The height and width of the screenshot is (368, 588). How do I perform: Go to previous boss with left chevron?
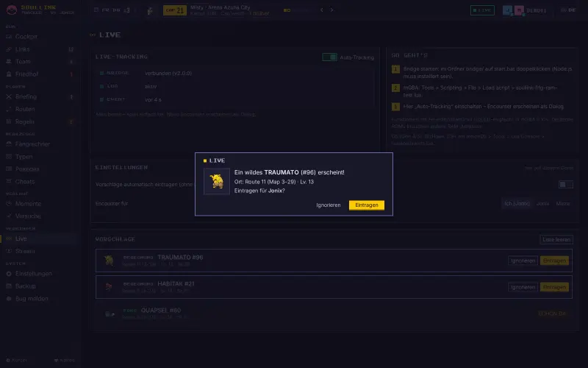click(x=322, y=10)
